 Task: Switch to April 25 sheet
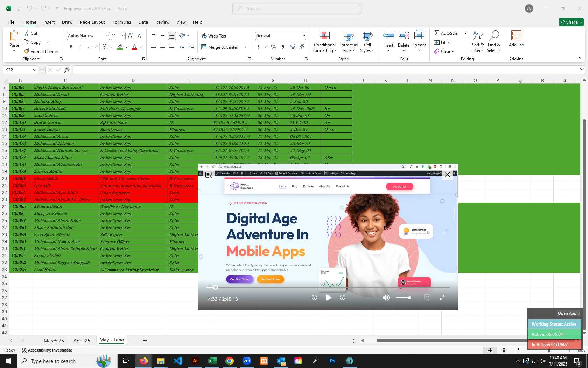click(82, 341)
